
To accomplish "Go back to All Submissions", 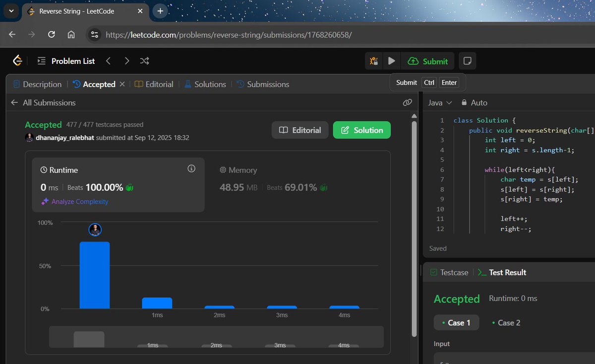I will tap(44, 103).
